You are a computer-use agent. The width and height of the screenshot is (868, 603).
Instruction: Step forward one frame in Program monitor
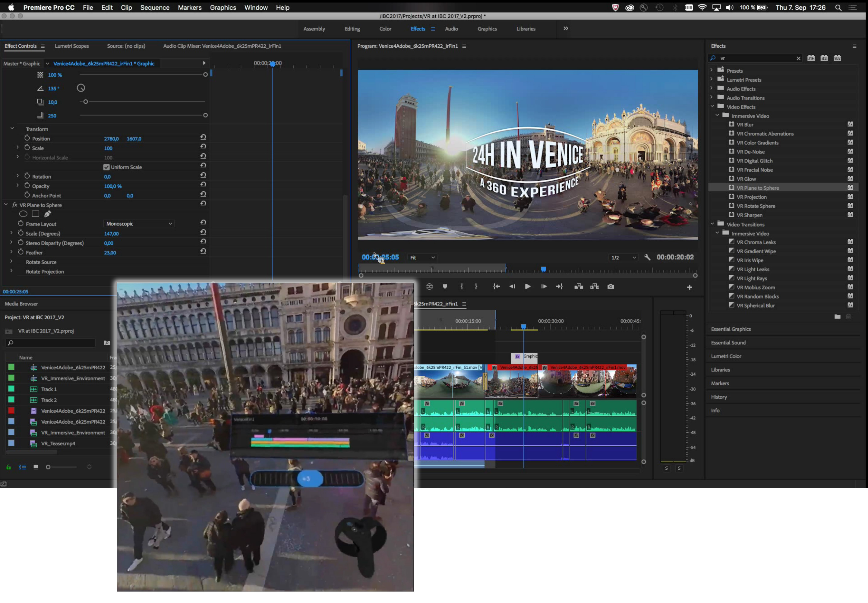pos(544,287)
